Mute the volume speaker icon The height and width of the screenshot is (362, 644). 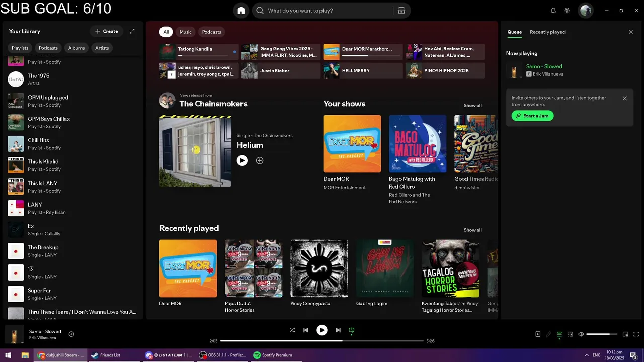point(581,334)
